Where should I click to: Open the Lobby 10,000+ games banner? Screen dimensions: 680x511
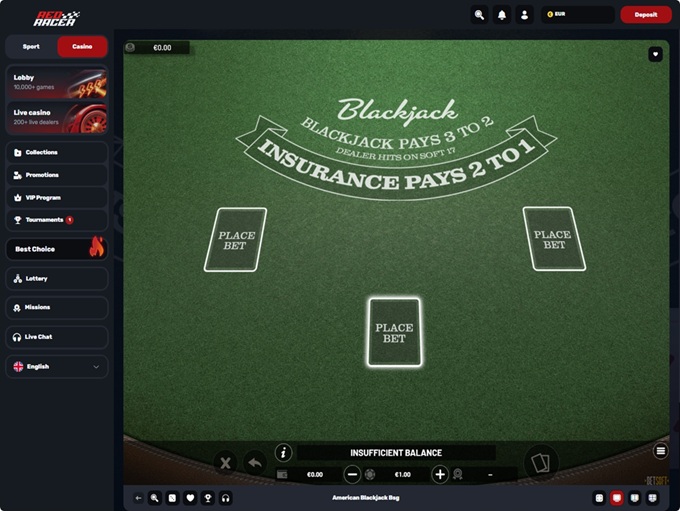tap(57, 82)
